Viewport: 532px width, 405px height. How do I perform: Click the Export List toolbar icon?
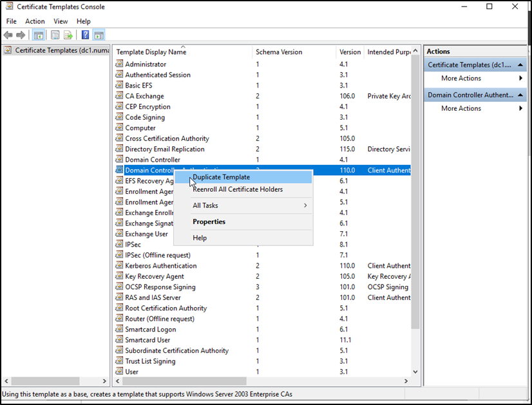click(x=68, y=35)
